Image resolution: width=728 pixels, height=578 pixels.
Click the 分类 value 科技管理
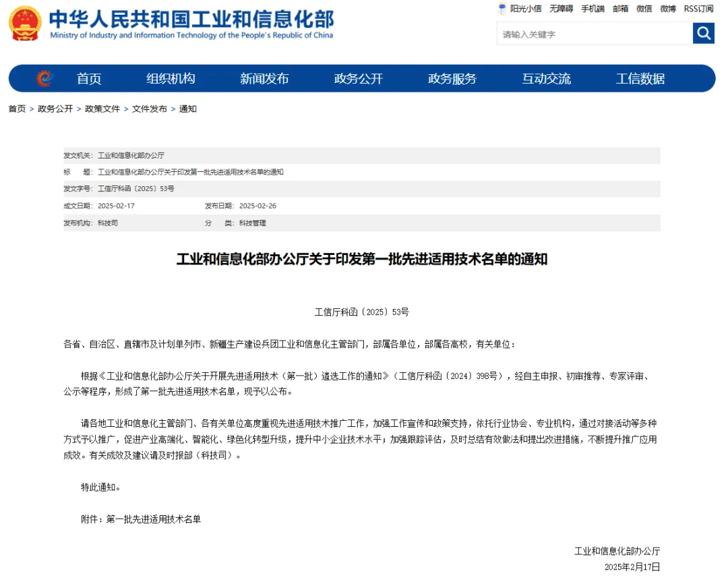253,223
